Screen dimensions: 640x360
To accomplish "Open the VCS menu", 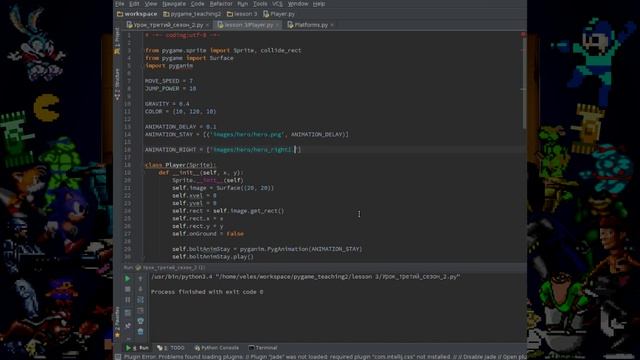I will [278, 4].
